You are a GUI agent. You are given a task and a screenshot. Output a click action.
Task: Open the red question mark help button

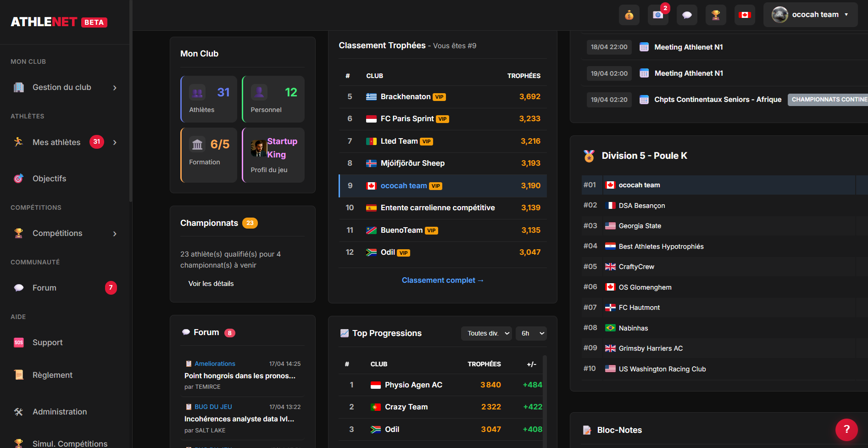846,430
